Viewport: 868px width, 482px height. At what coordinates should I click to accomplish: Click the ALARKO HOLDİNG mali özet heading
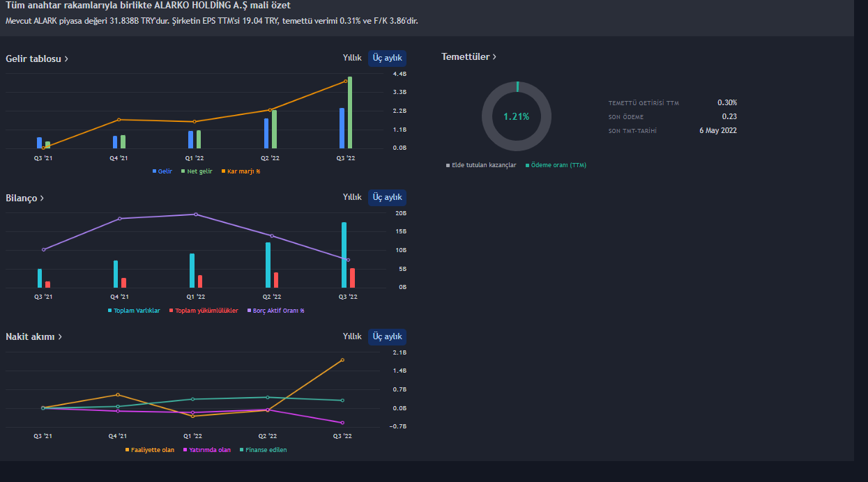pyautogui.click(x=148, y=6)
